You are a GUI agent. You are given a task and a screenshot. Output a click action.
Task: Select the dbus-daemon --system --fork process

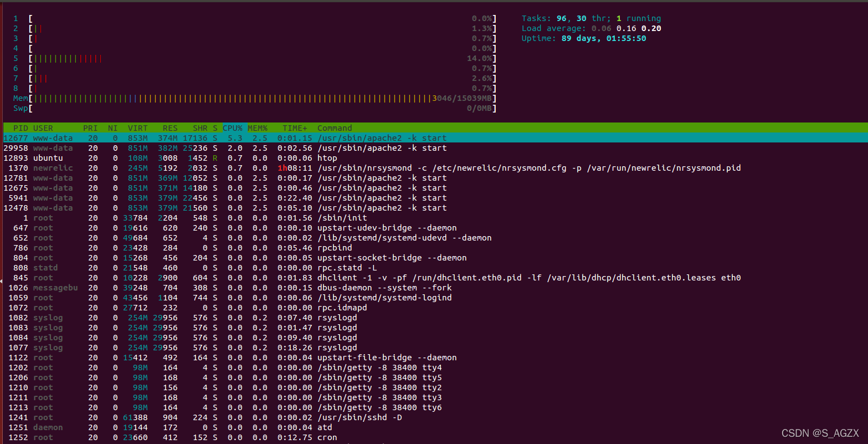pyautogui.click(x=435, y=288)
